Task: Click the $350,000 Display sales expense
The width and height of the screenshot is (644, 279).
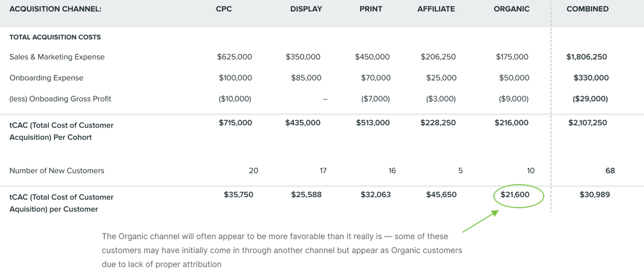Action: (x=303, y=57)
